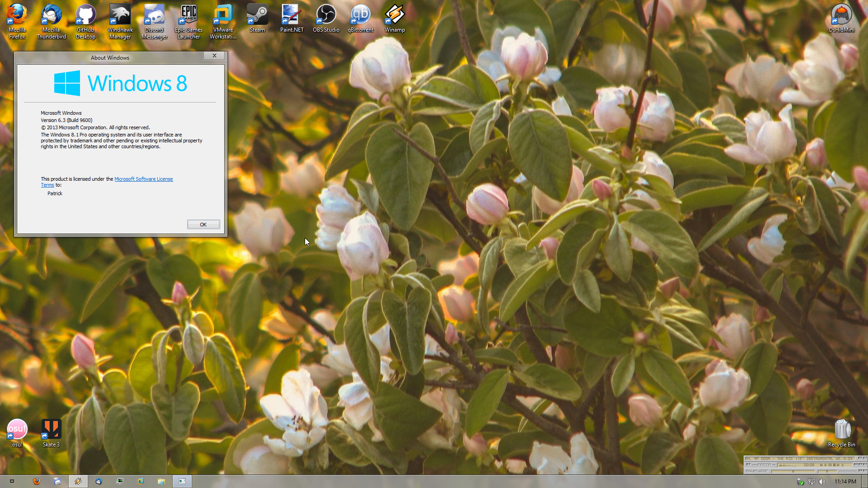Screen dimensions: 868x488
Task: Adjust the Winamp equalizer volume slider
Action: tap(793, 471)
